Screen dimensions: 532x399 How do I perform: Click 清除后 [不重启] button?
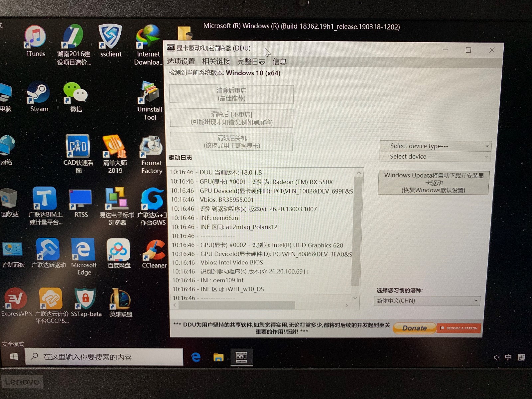click(x=231, y=118)
